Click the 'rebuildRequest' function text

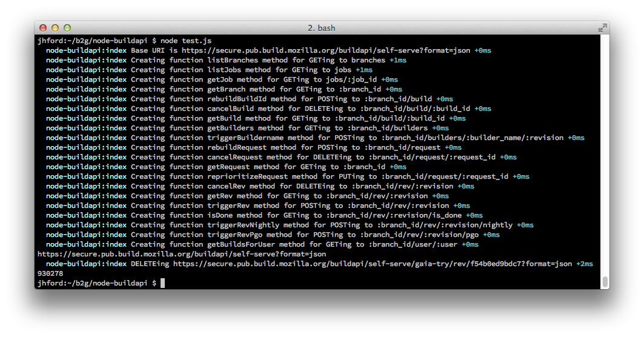point(236,147)
